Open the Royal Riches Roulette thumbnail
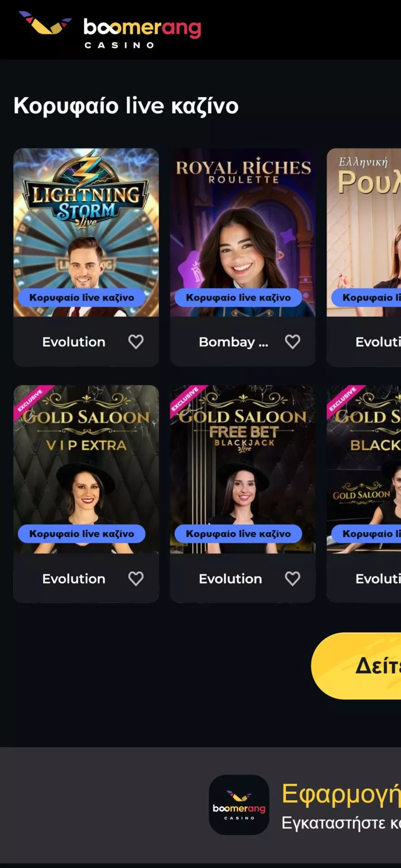This screenshot has height=868, width=401. pos(243,232)
